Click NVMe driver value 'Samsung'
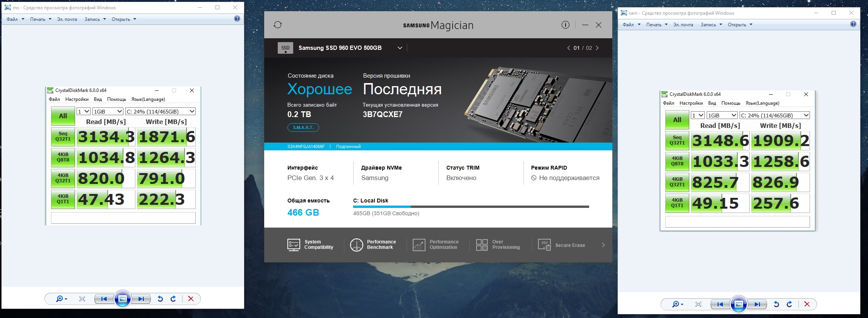The image size is (868, 318). click(375, 178)
